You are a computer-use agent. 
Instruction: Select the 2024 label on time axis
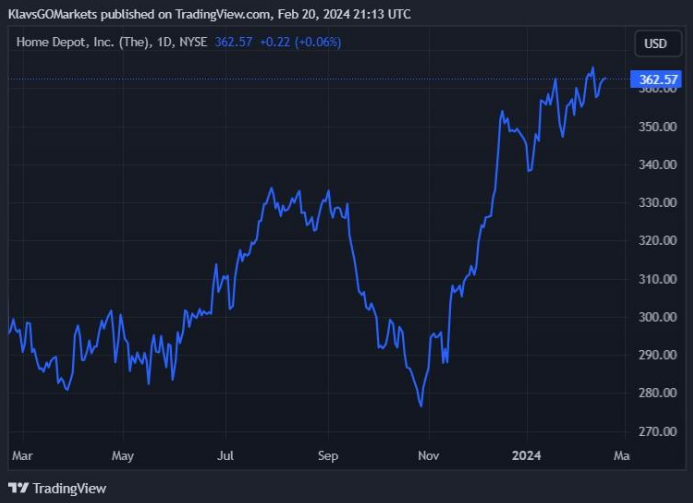[x=528, y=456]
